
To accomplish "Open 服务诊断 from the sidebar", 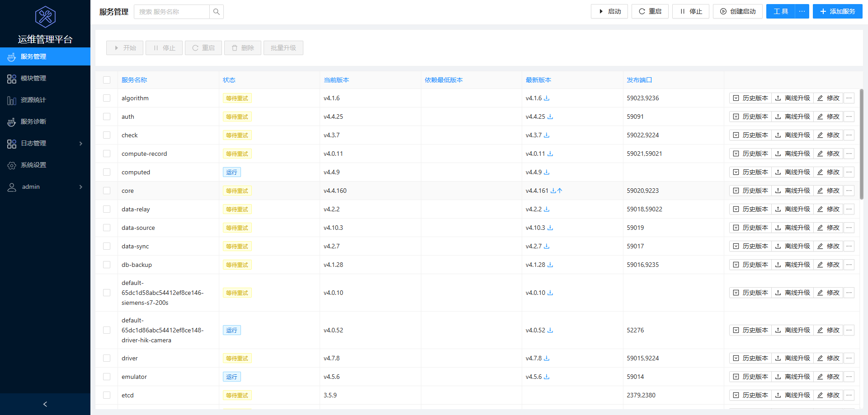I will click(33, 121).
